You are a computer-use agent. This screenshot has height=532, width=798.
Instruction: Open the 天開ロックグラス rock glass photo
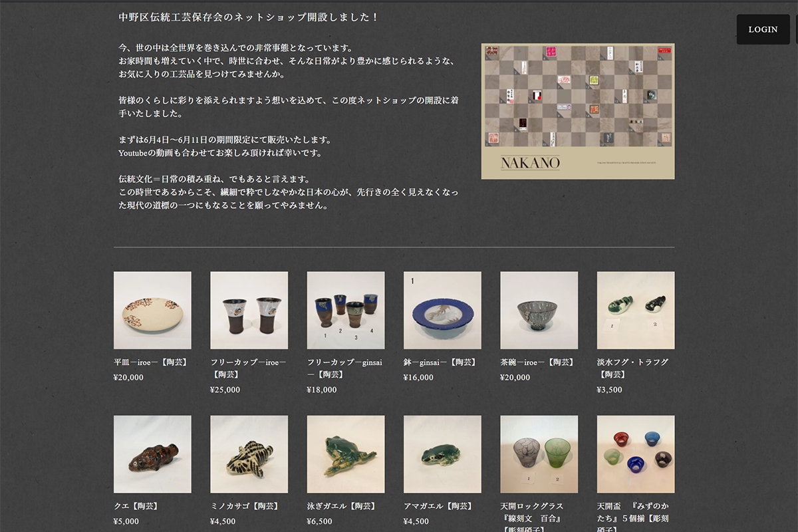(x=539, y=454)
